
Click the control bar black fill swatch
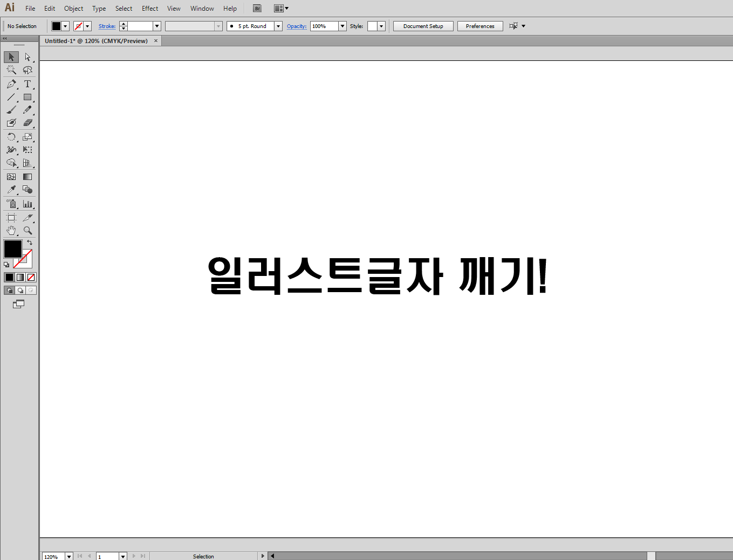tap(56, 26)
